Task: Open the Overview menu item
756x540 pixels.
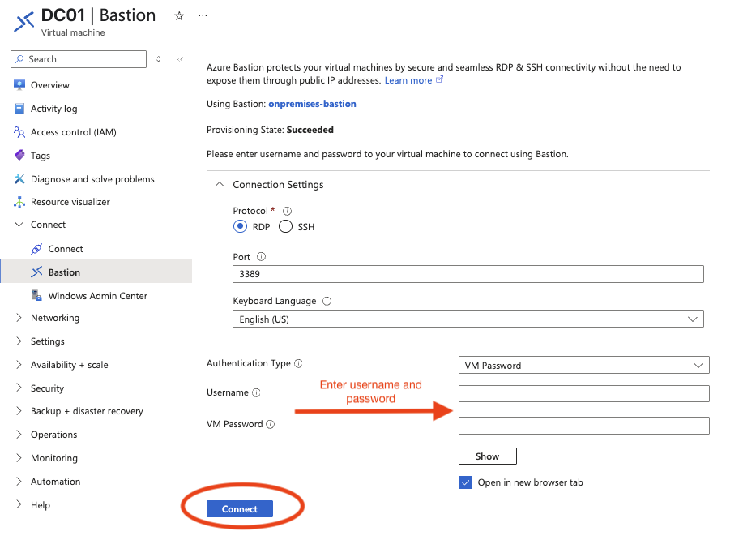Action: pos(50,85)
